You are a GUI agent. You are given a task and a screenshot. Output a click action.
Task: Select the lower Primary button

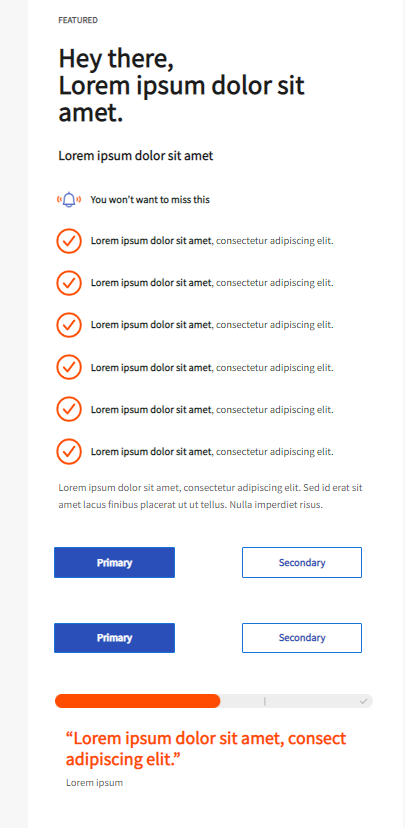click(x=114, y=638)
